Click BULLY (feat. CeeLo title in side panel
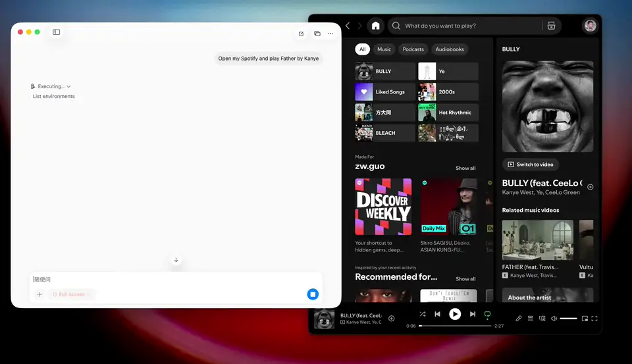This screenshot has width=632, height=364. pos(542,183)
